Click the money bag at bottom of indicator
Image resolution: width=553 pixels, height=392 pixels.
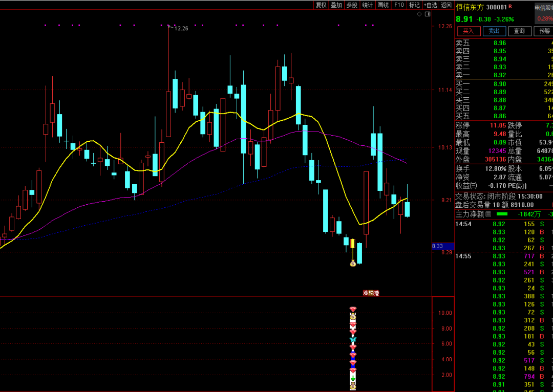click(x=353, y=387)
